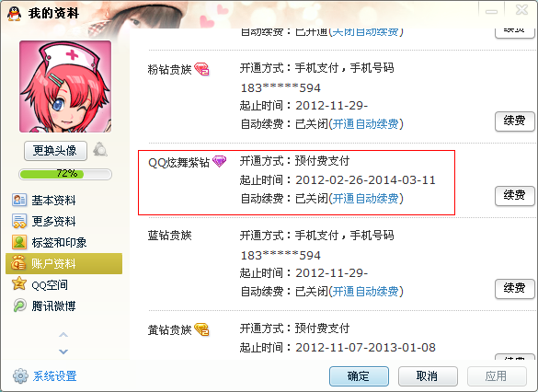Screen dimensions: 538x392
Task: Click the small avatar accessory icon next to 更换头像
Action: click(100, 149)
